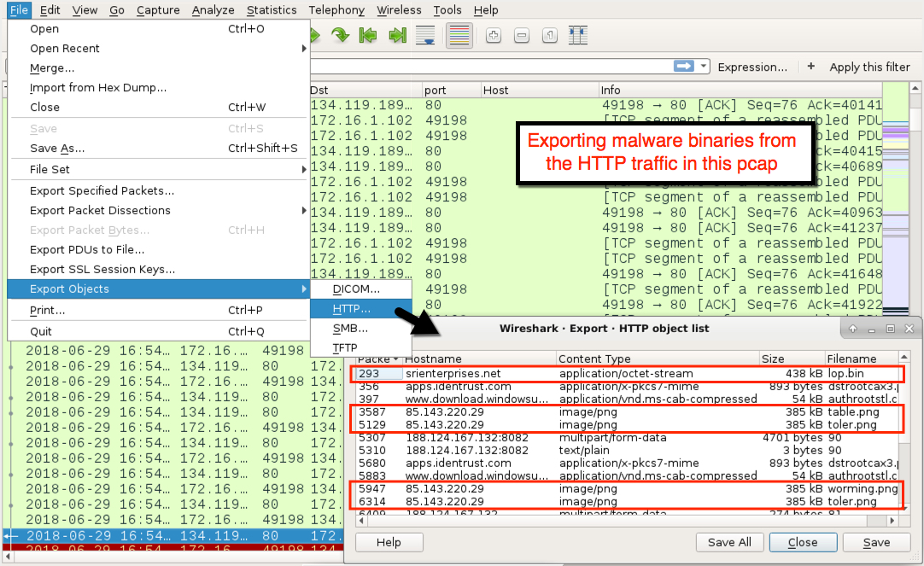Open the Expression… filter builder
This screenshot has height=566, width=924.
pos(752,67)
